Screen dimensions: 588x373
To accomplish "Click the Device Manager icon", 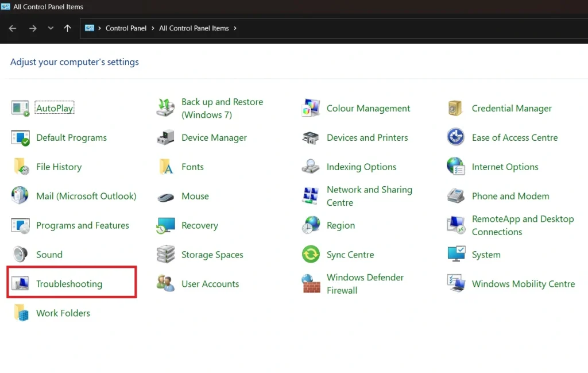I will (165, 138).
